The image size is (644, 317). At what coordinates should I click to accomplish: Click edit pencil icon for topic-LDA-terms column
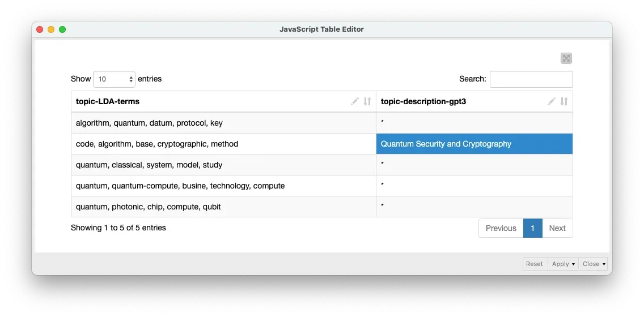tap(355, 101)
